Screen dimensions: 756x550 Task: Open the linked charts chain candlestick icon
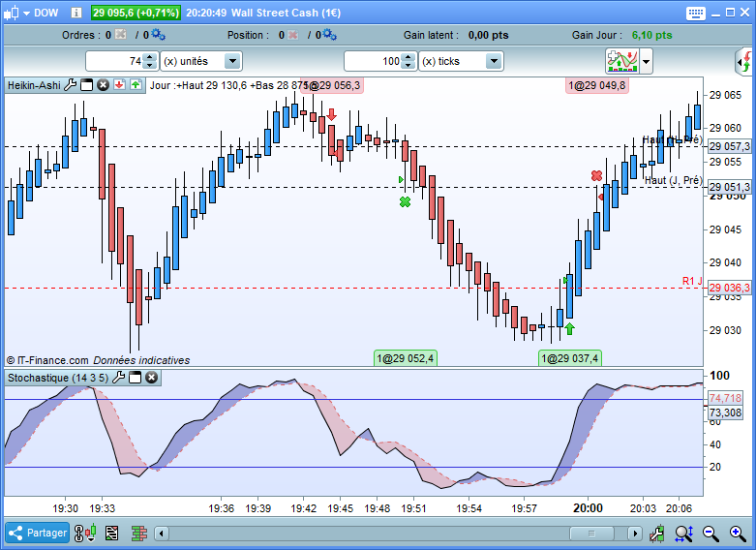point(84,534)
